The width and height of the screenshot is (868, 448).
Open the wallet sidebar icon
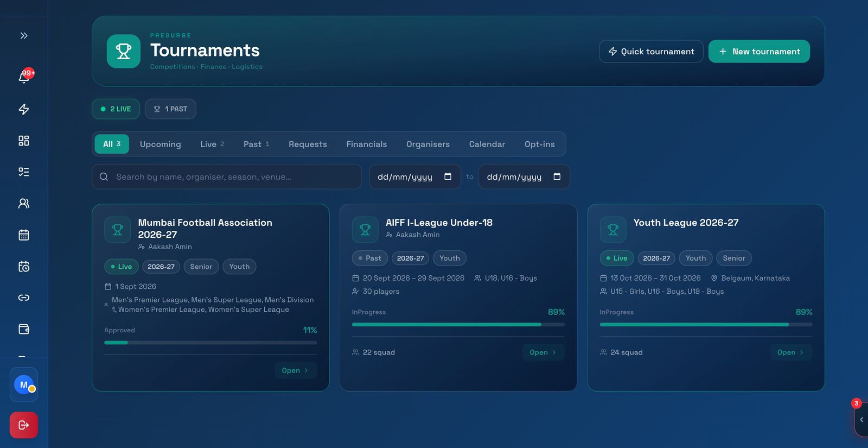[24, 329]
